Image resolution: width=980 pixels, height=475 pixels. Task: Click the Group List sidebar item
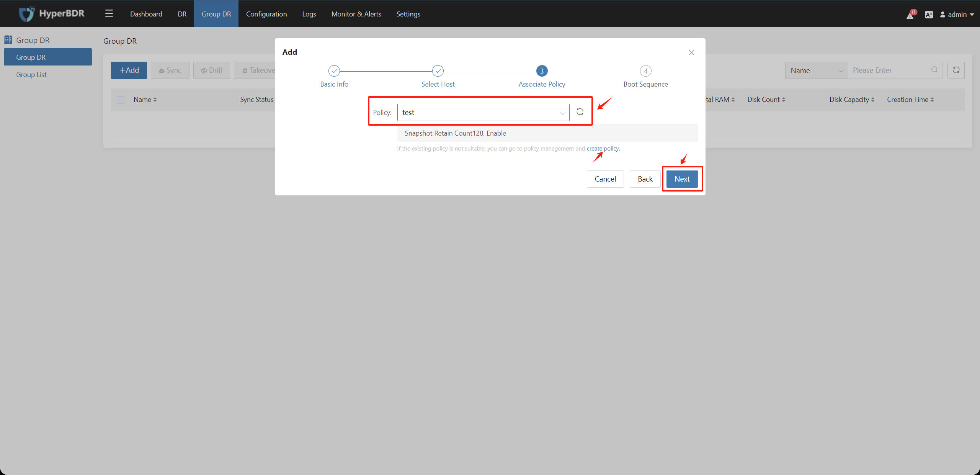31,74
